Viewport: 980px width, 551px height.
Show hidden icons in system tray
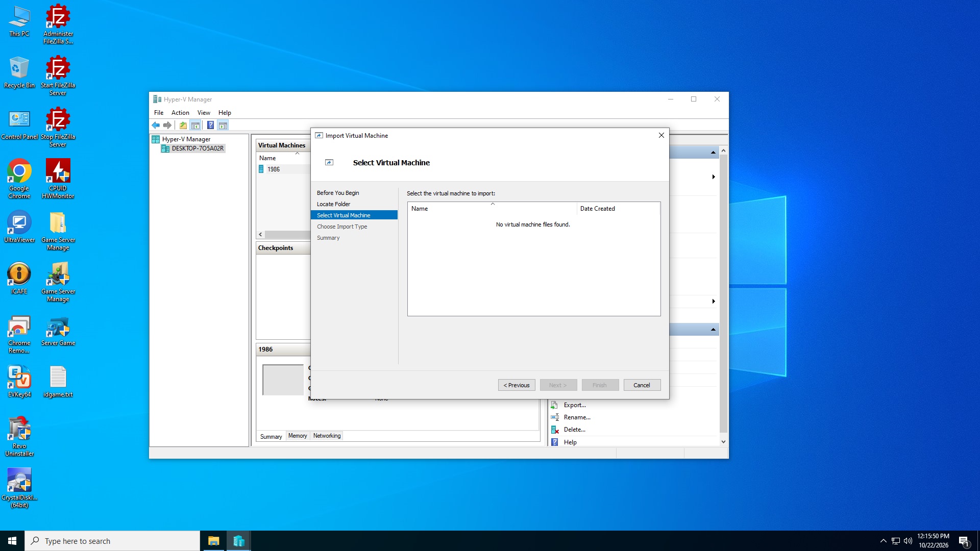883,541
